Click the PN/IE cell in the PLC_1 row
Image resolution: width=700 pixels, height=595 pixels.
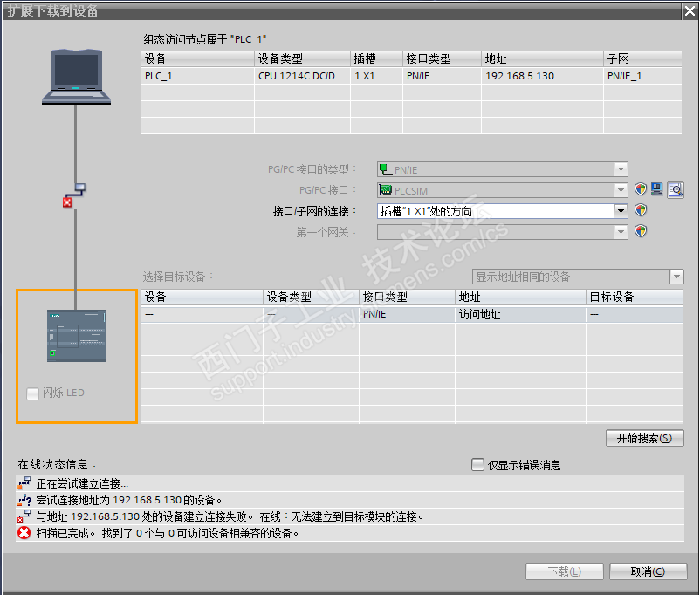pos(442,76)
